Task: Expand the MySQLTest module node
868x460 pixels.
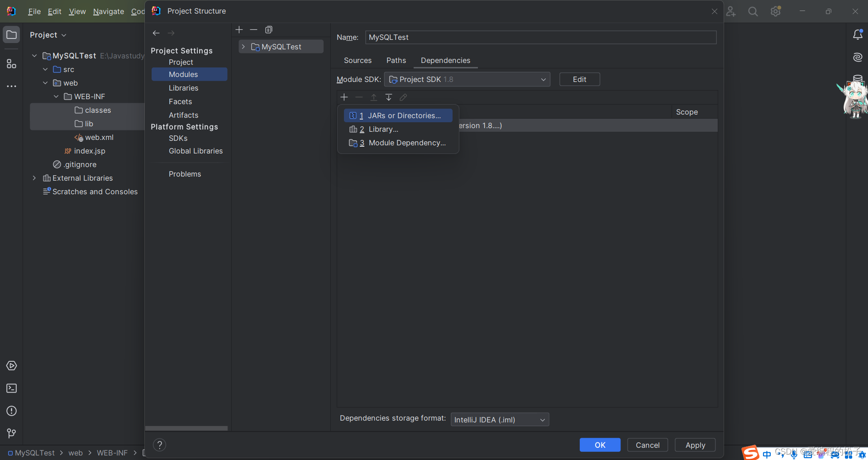Action: click(243, 47)
